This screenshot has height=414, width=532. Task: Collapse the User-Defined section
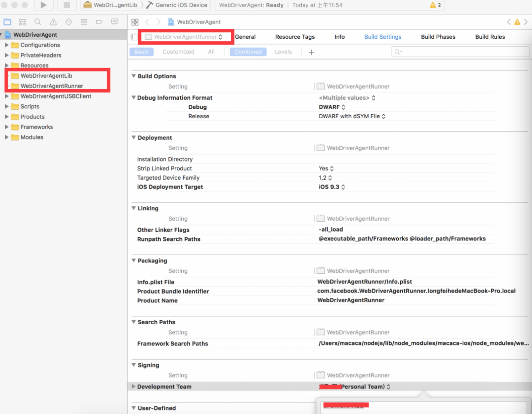click(x=134, y=408)
